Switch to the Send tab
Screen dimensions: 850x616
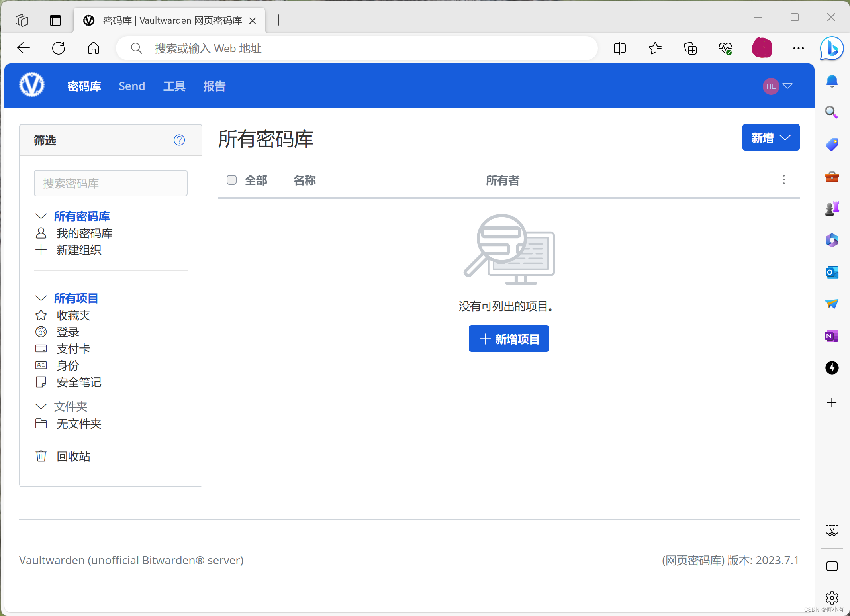click(132, 86)
